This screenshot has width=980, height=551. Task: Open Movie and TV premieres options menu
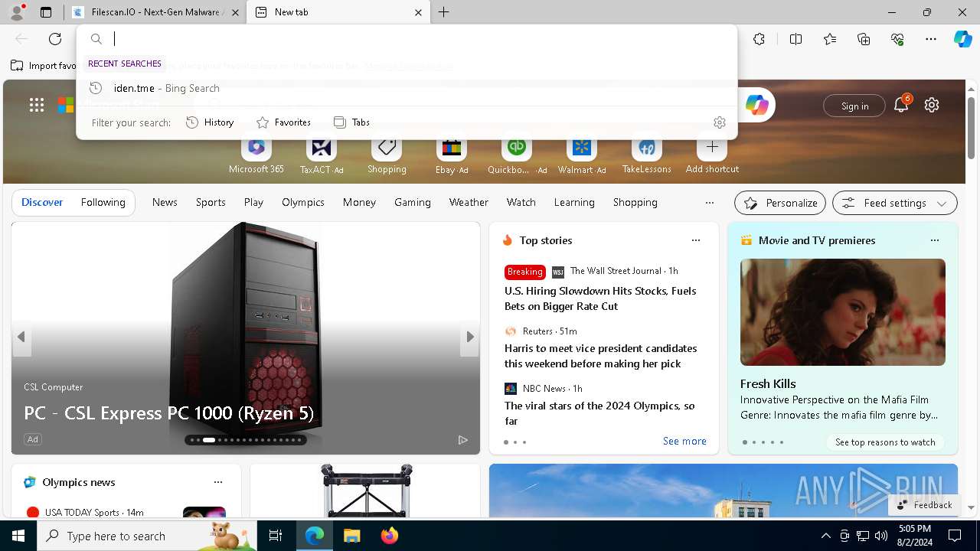point(934,240)
